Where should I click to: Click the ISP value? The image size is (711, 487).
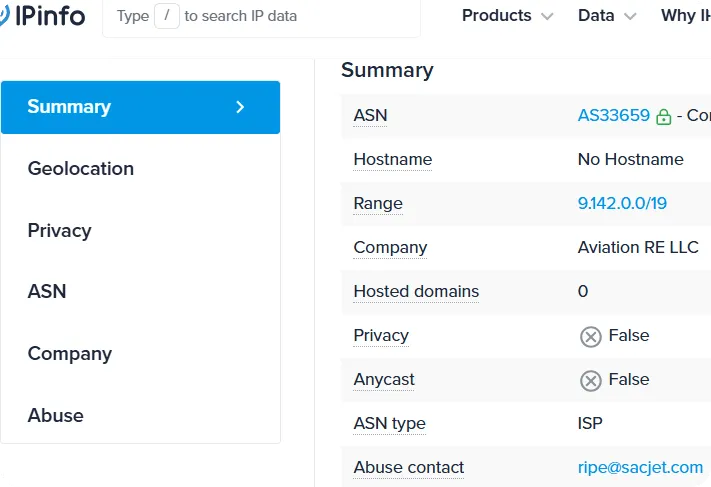pos(590,423)
